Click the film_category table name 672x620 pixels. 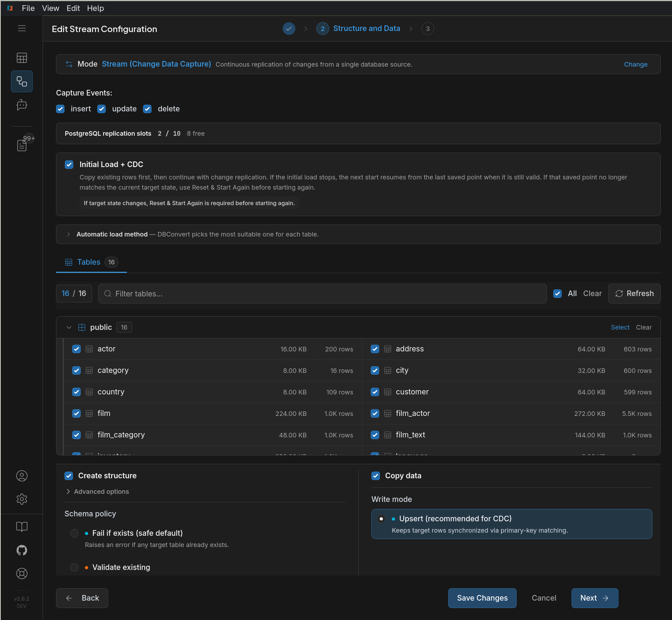click(121, 435)
